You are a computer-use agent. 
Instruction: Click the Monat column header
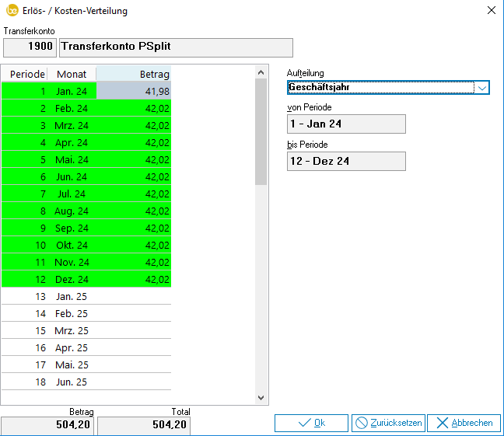pyautogui.click(x=72, y=74)
